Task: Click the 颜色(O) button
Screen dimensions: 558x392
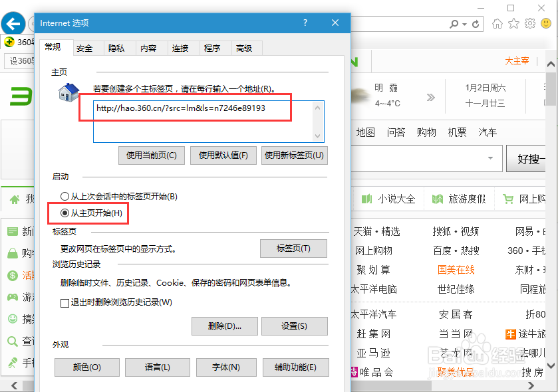Action: tap(87, 367)
